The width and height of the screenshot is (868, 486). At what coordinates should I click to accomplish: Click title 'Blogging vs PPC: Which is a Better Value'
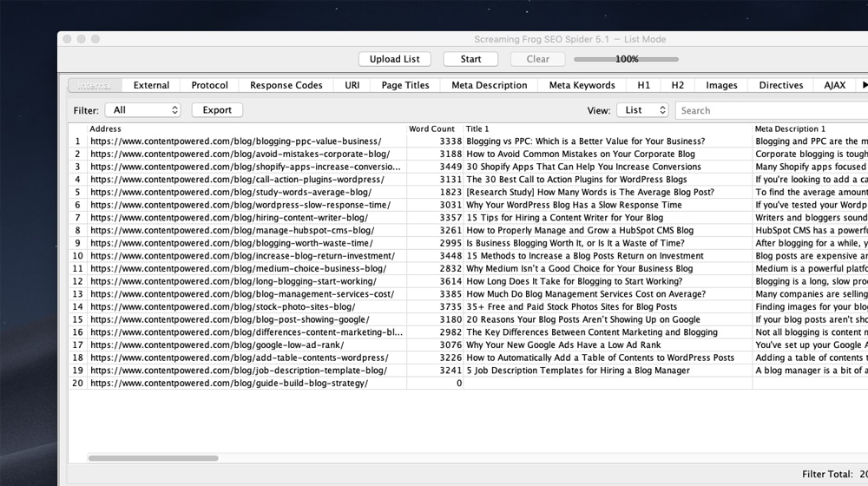click(586, 141)
